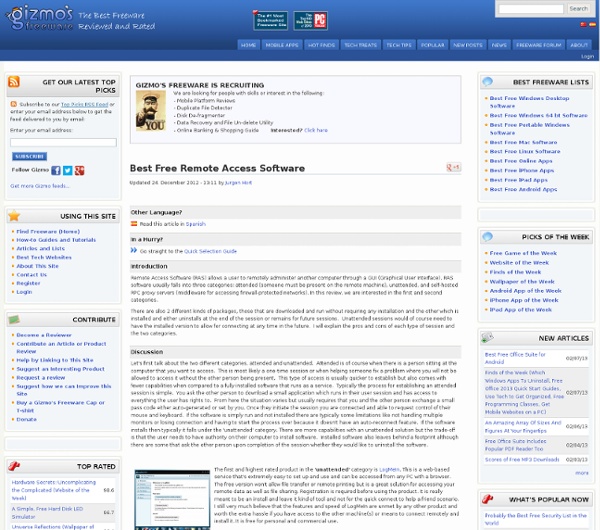Open the News menu item

(499, 45)
